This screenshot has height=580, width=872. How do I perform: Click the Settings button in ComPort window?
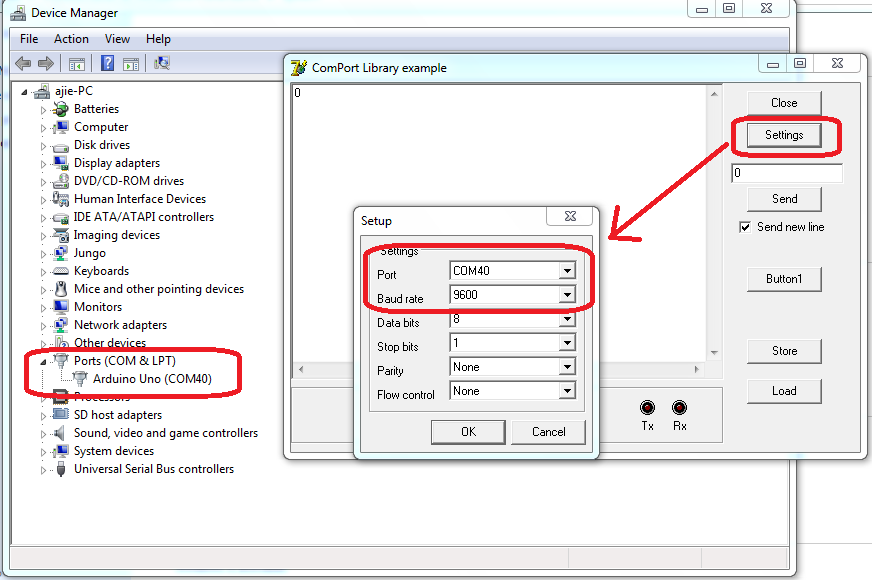point(784,135)
